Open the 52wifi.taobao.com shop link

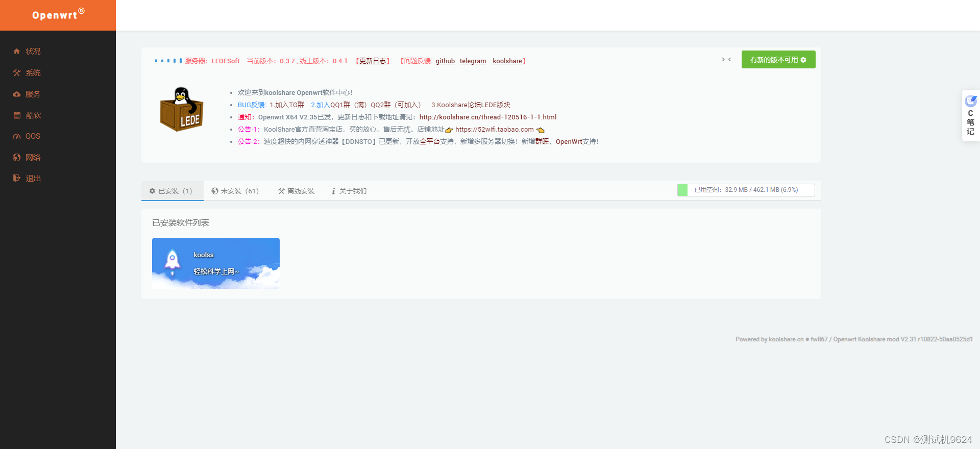pyautogui.click(x=495, y=130)
